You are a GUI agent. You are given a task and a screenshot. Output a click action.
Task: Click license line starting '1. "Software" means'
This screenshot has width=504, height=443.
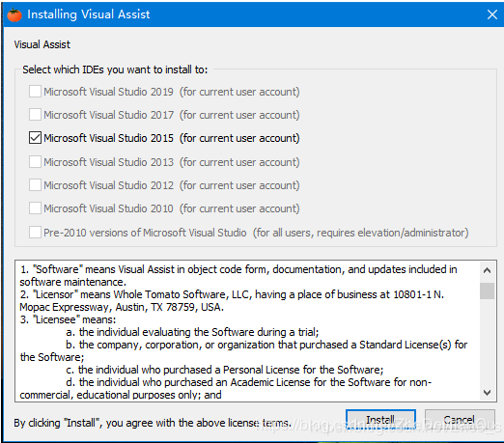coord(238,269)
